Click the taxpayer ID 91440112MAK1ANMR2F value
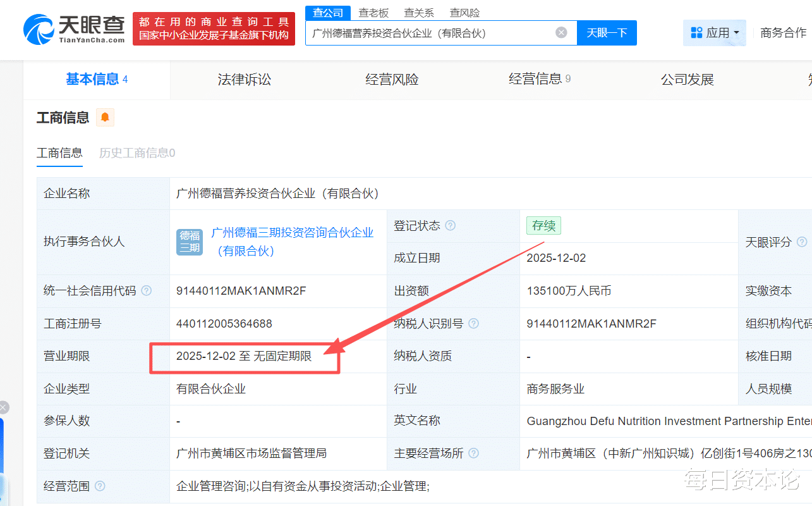The width and height of the screenshot is (812, 506). [591, 324]
